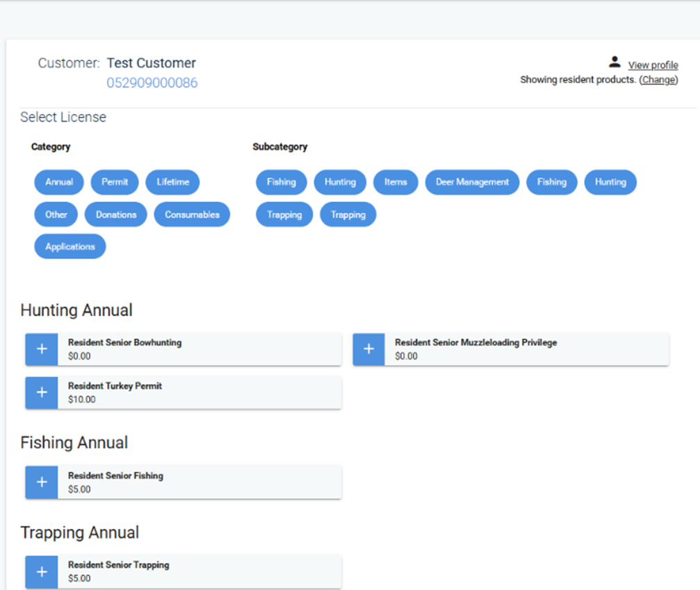Viewport: 700px width, 590px height.
Task: Select the Applications category chip
Action: coord(70,247)
